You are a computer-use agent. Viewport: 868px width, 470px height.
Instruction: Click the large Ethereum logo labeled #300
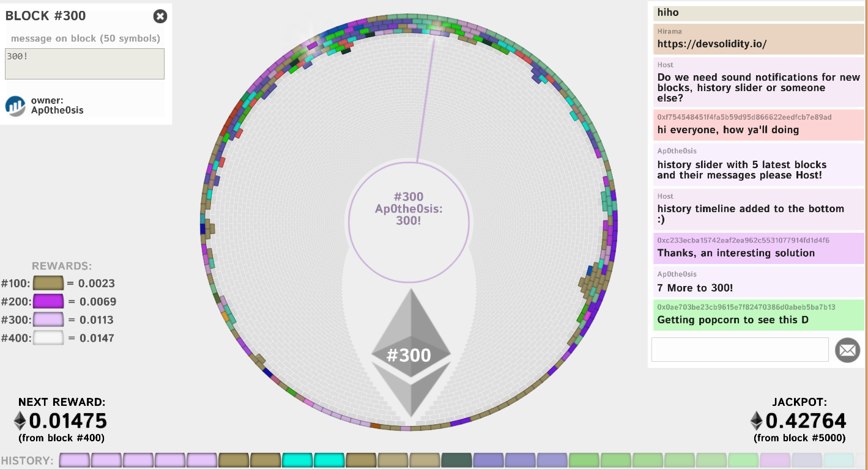click(x=411, y=353)
